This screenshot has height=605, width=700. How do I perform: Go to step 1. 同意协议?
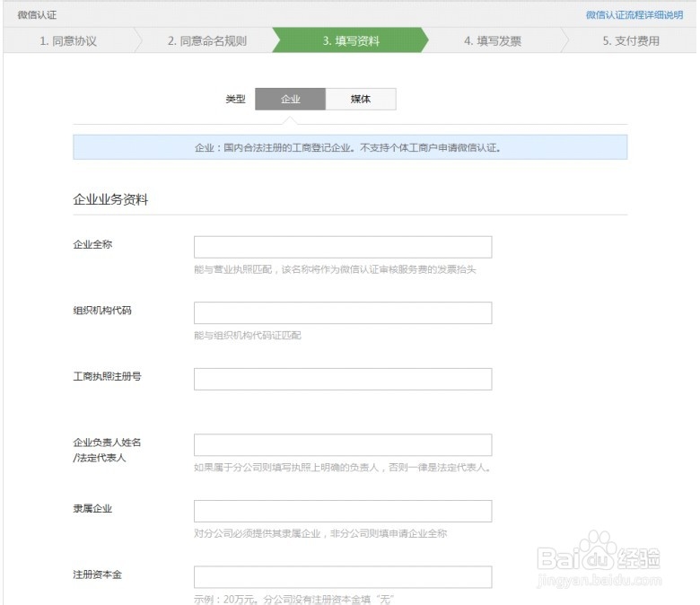68,40
